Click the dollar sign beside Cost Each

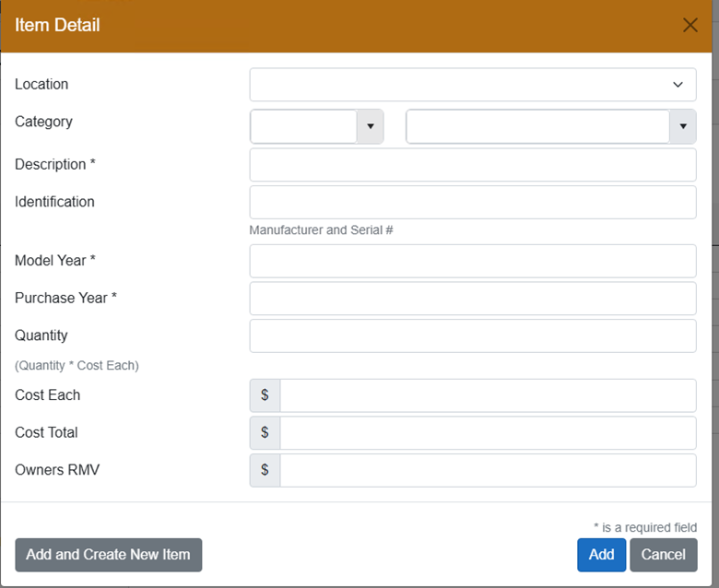pyautogui.click(x=265, y=395)
